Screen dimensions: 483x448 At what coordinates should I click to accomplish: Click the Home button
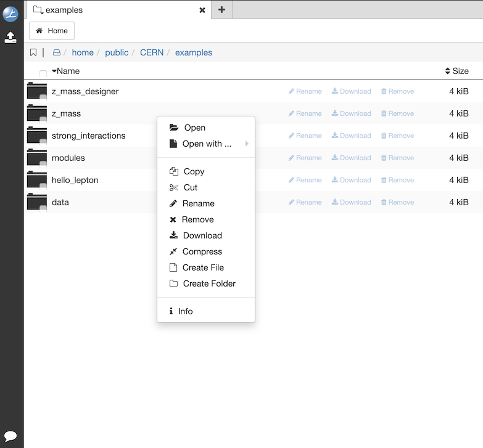tap(52, 31)
